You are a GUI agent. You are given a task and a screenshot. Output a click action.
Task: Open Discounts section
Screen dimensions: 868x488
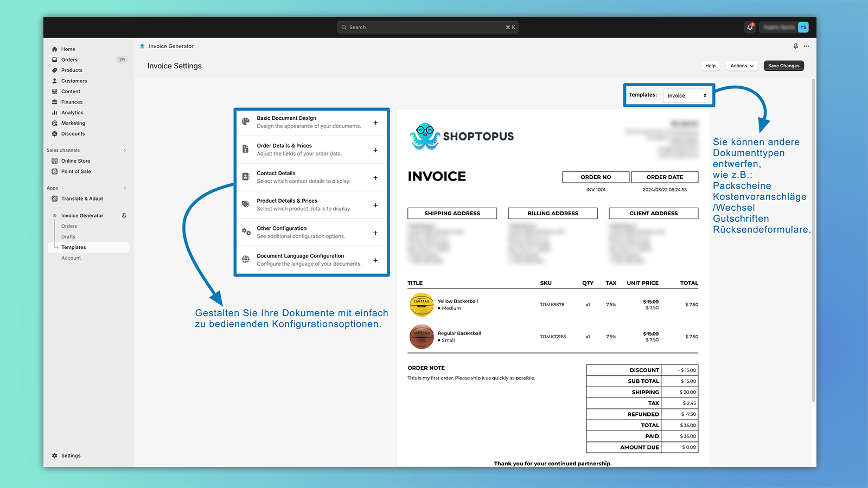click(x=73, y=134)
